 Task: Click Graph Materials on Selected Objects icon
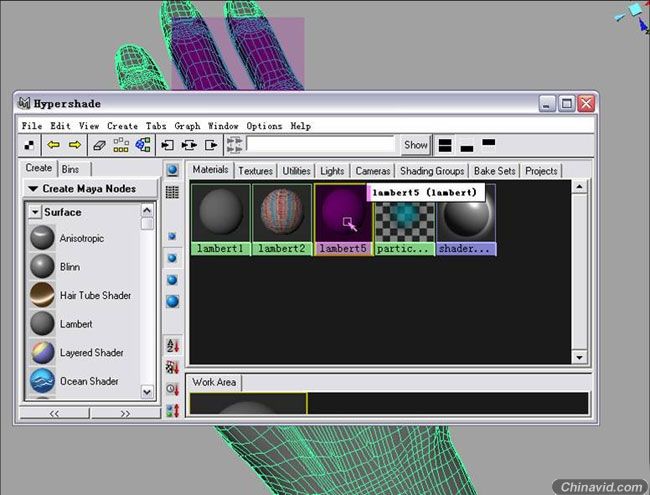143,145
